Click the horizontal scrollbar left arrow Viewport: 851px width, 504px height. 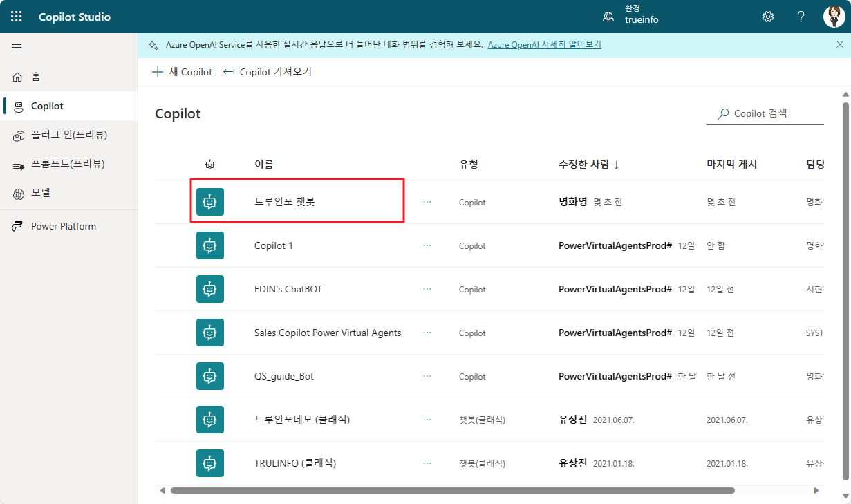tap(162, 490)
